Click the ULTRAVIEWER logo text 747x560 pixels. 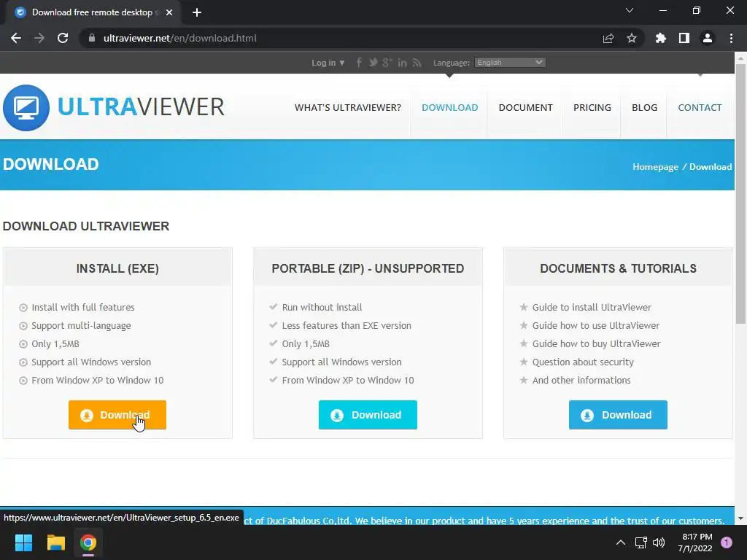click(141, 106)
